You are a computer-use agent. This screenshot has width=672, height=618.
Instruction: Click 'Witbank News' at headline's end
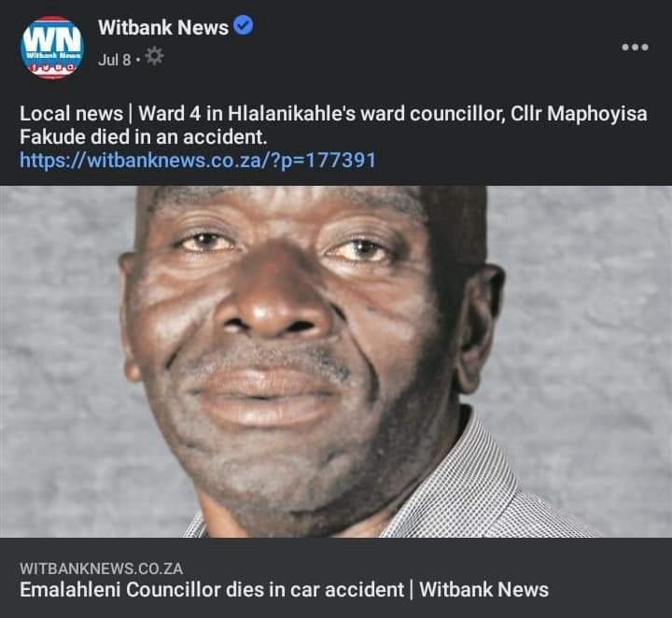pos(483,590)
